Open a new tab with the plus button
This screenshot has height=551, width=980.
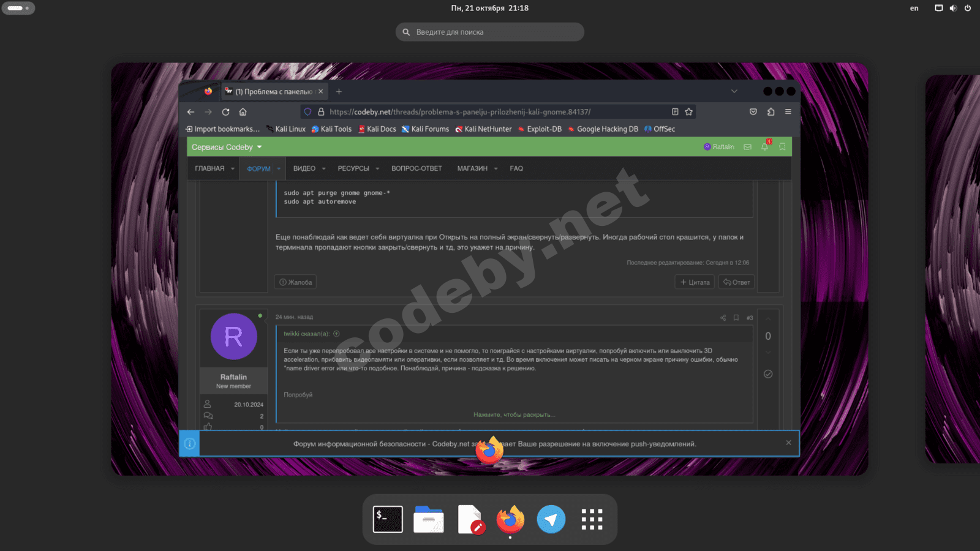click(x=339, y=92)
